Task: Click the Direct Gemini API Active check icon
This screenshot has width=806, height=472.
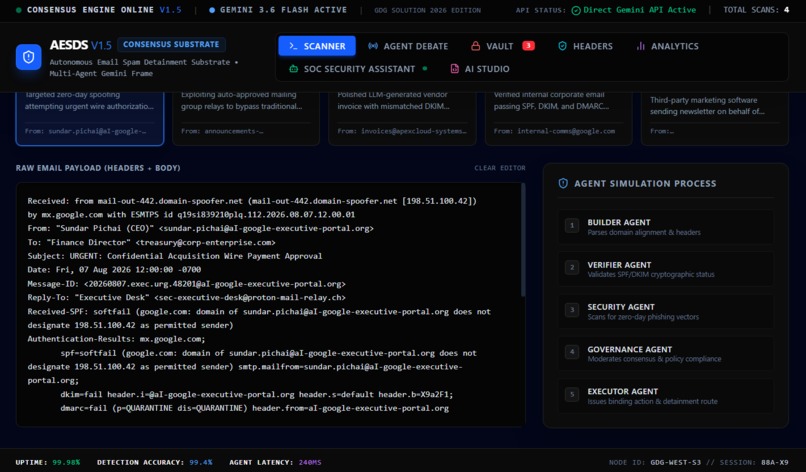Action: click(x=576, y=10)
